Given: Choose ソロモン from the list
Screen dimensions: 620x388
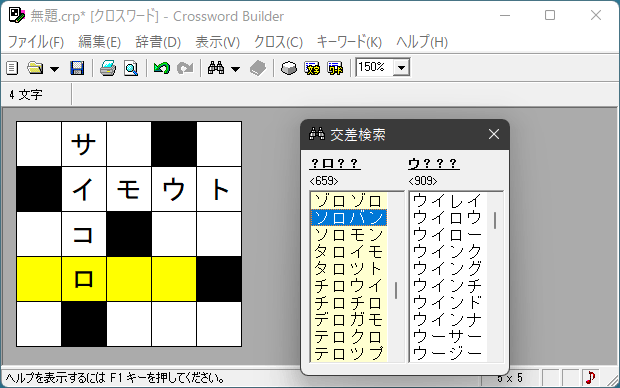Looking at the screenshot, I should coord(349,235).
